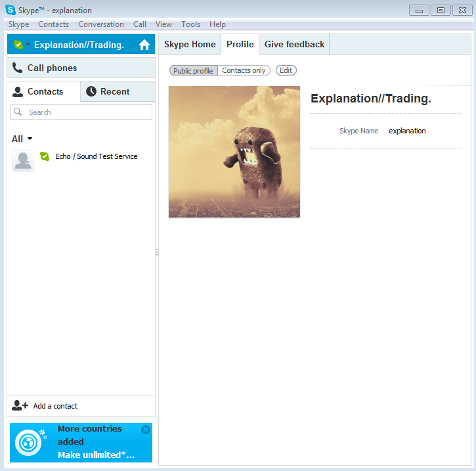The image size is (476, 471).
Task: Switch to the Recent tab
Action: tap(118, 91)
